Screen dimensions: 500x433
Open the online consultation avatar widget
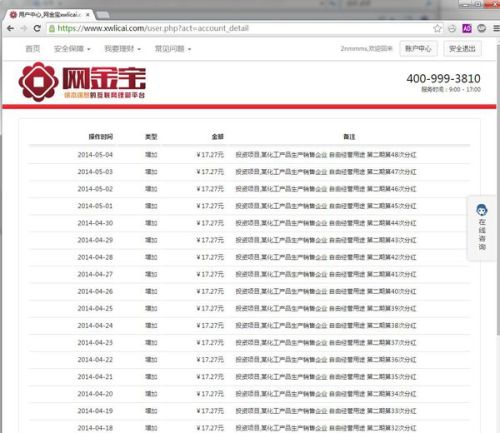pyautogui.click(x=482, y=227)
